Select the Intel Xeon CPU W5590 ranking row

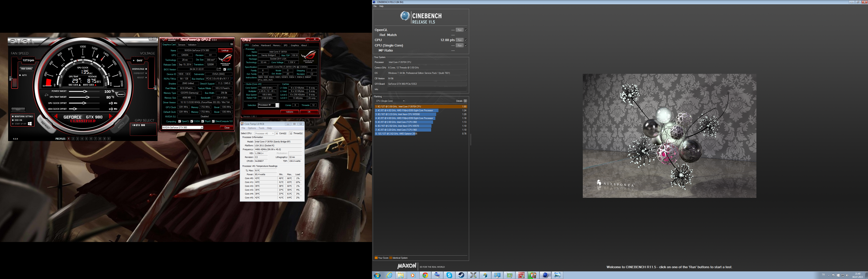coord(421,114)
